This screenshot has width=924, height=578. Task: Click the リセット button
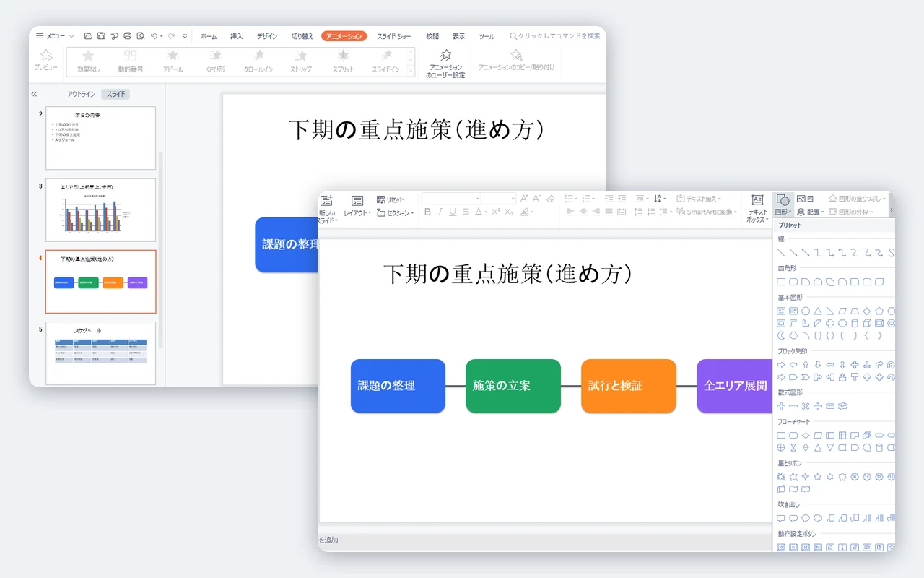391,199
